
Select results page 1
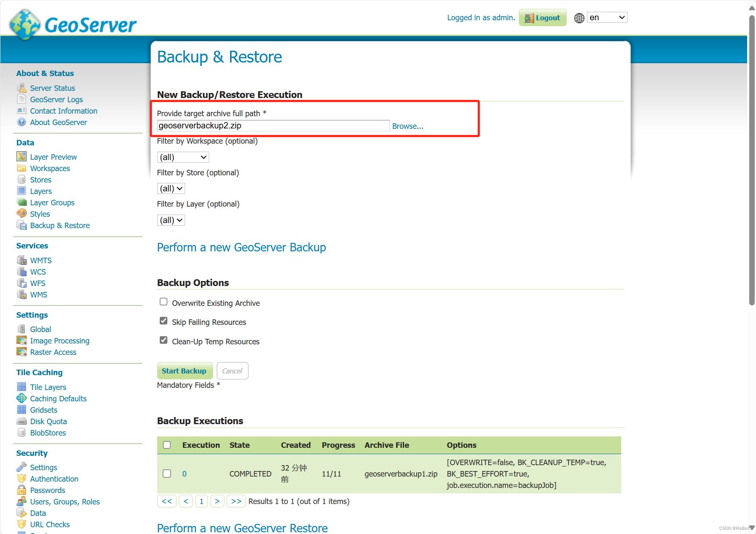[x=202, y=501]
